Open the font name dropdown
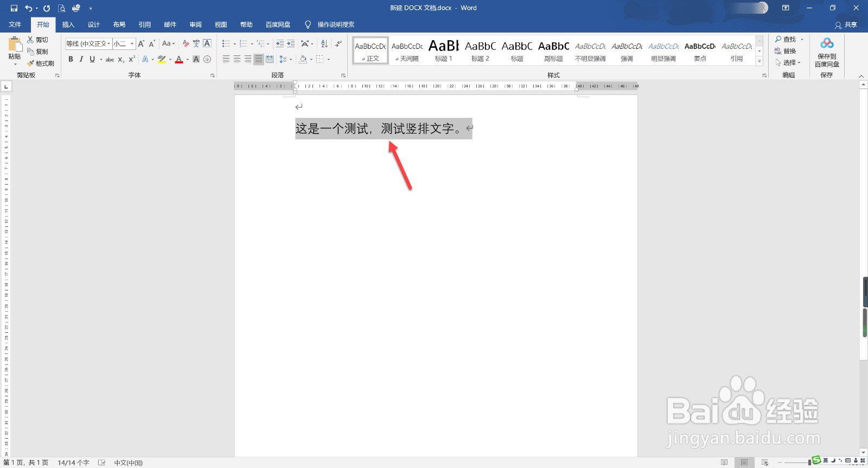The image size is (868, 468). 109,43
